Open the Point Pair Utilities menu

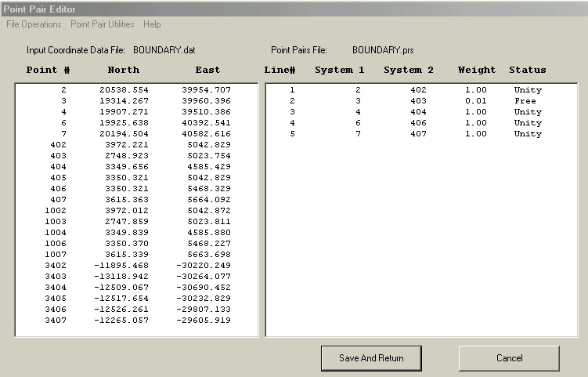pos(102,24)
